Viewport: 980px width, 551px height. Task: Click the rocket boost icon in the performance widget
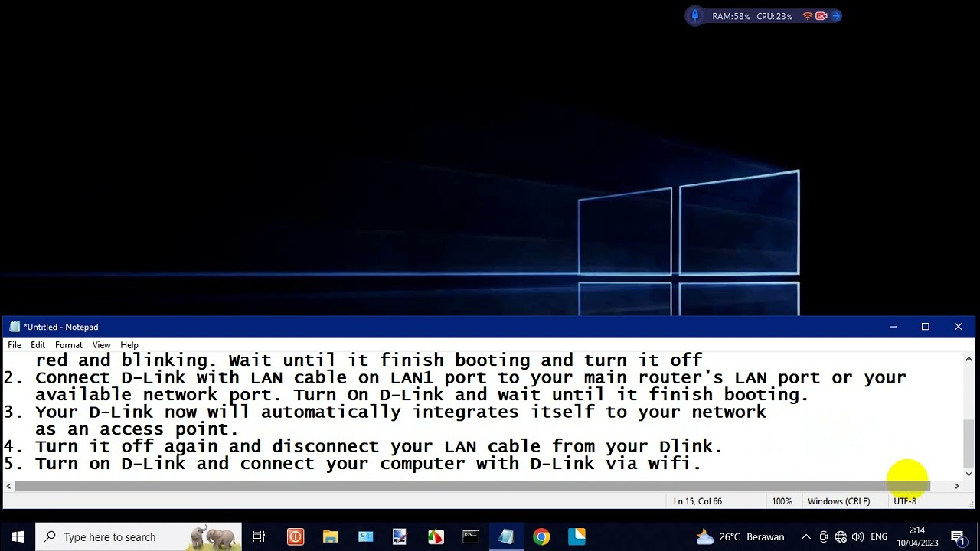coord(695,16)
